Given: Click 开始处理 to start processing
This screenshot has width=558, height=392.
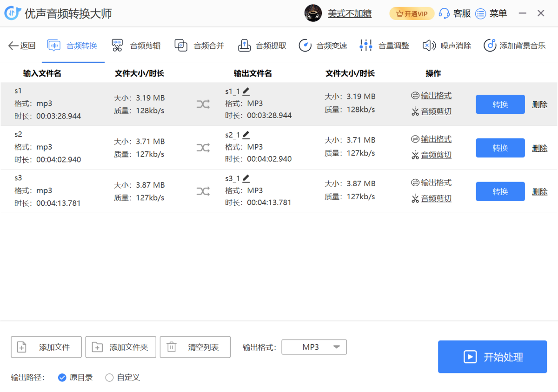Looking at the screenshot, I should point(492,357).
